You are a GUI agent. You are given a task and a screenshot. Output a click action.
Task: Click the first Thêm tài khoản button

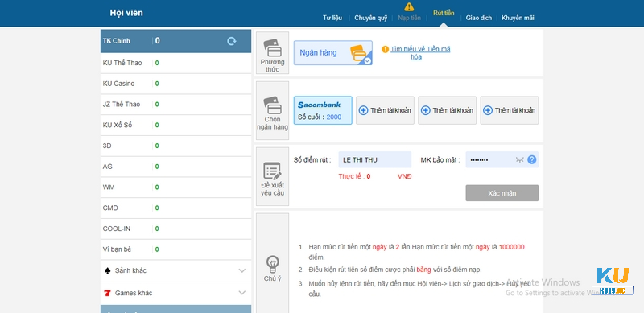click(385, 110)
